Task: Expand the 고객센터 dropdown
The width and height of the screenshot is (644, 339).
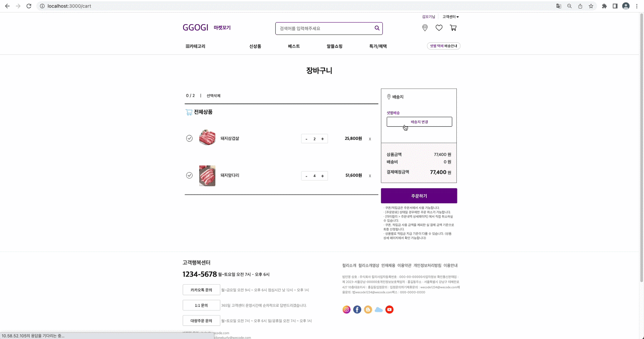Action: tap(450, 17)
